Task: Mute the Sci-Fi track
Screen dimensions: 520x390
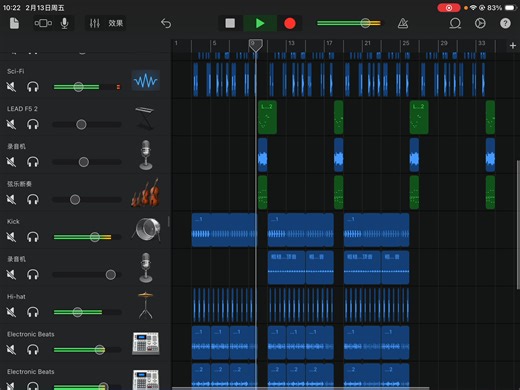Action: (x=11, y=87)
